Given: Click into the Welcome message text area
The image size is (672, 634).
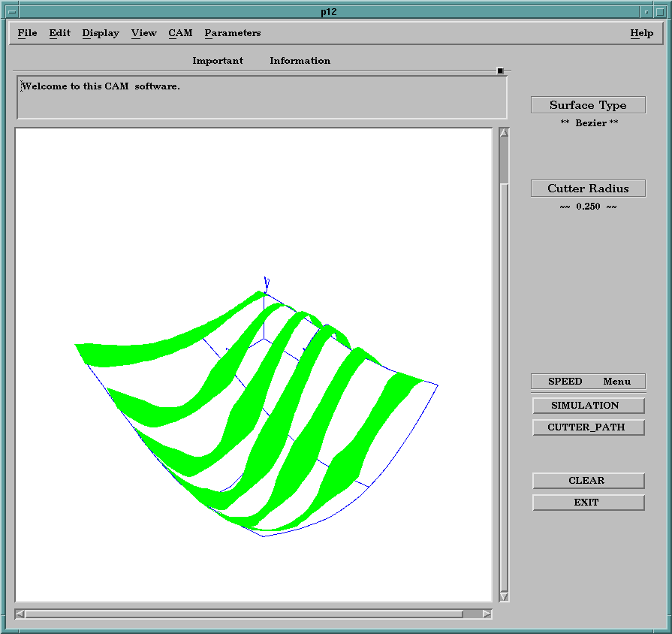Looking at the screenshot, I should (262, 98).
